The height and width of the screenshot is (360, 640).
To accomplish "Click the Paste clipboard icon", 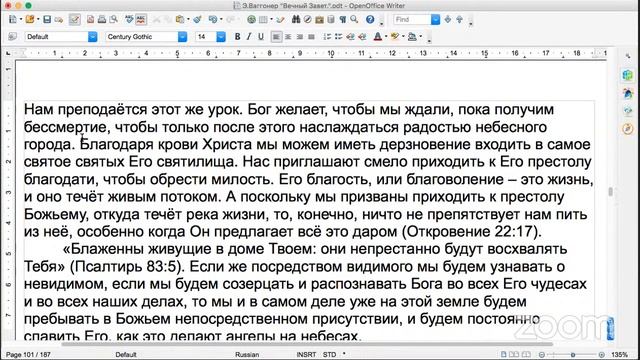I will click(179, 19).
